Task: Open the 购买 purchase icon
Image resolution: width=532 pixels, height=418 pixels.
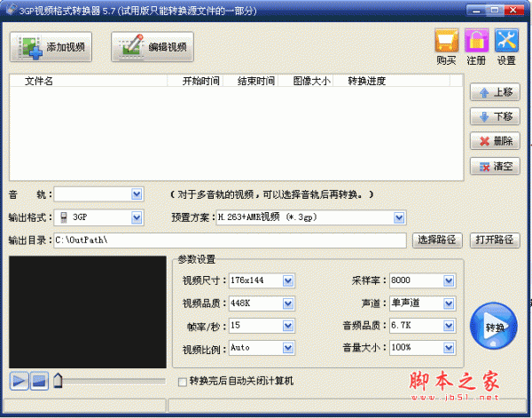Action: coord(447,47)
